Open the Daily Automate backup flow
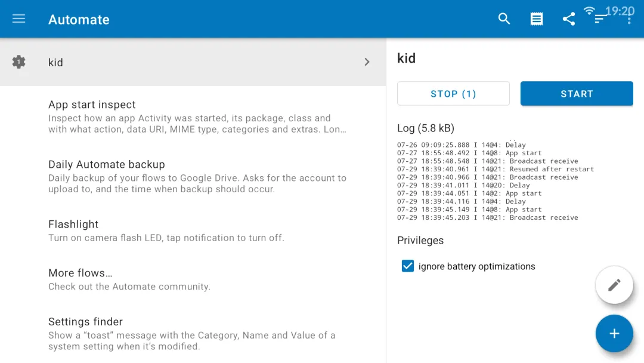644x363 pixels. point(193,176)
